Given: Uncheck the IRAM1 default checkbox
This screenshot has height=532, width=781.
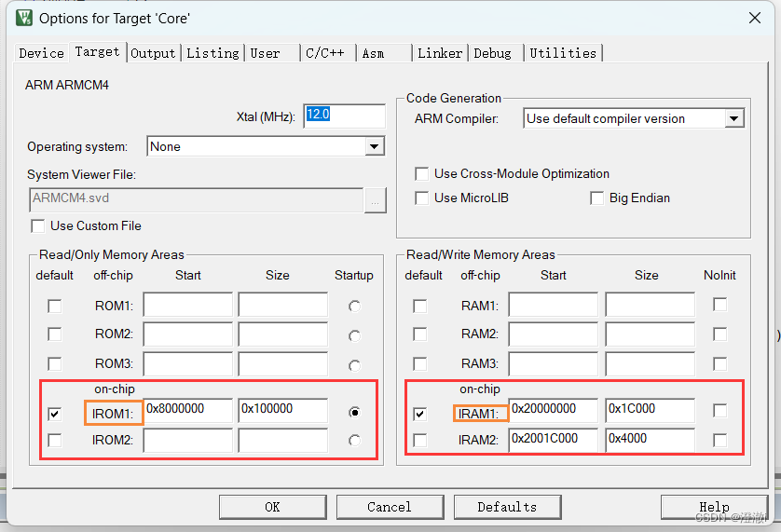Looking at the screenshot, I should coord(420,414).
